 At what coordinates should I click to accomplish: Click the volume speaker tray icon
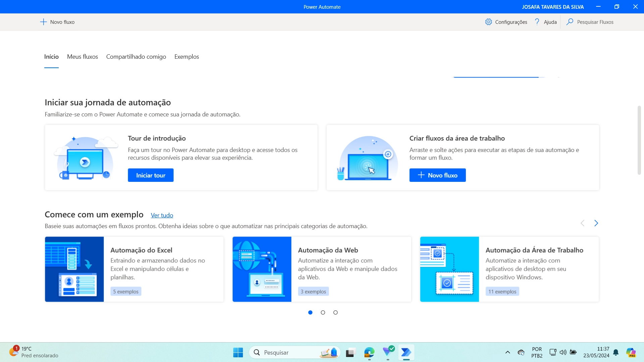click(x=563, y=352)
